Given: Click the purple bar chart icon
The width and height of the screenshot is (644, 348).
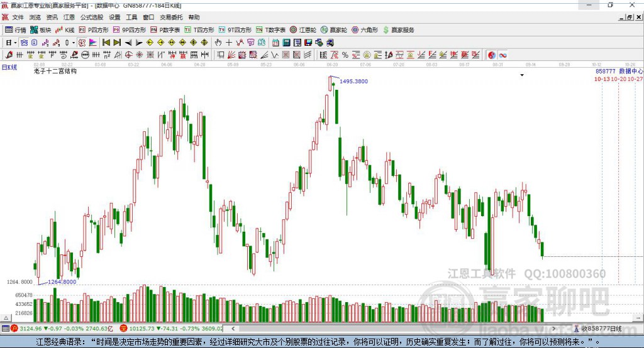Looking at the screenshot, I should 45,43.
